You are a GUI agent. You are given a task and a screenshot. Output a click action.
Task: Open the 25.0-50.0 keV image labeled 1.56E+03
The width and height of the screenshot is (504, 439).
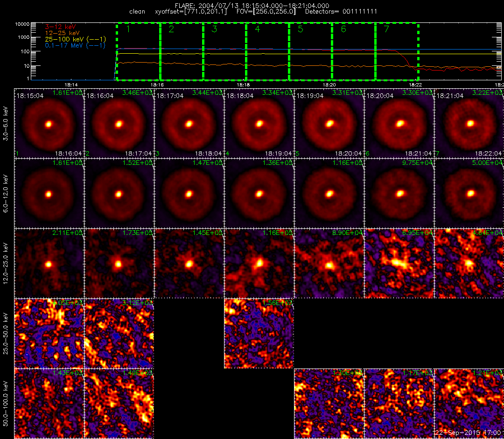tap(259, 334)
